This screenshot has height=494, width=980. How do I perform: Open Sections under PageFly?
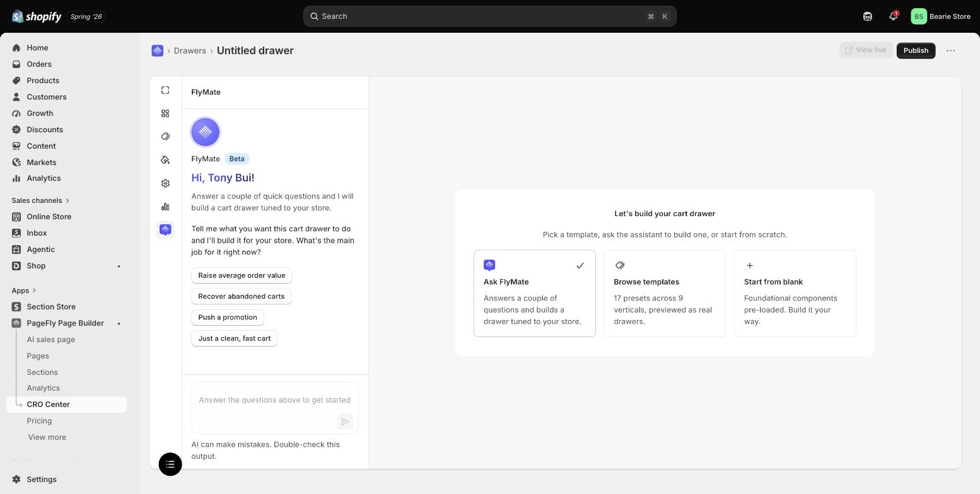pyautogui.click(x=42, y=372)
